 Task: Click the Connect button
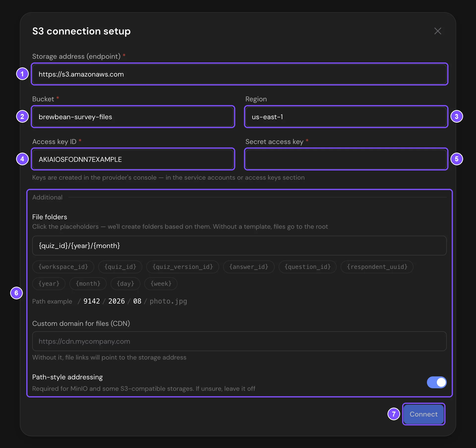pos(424,414)
